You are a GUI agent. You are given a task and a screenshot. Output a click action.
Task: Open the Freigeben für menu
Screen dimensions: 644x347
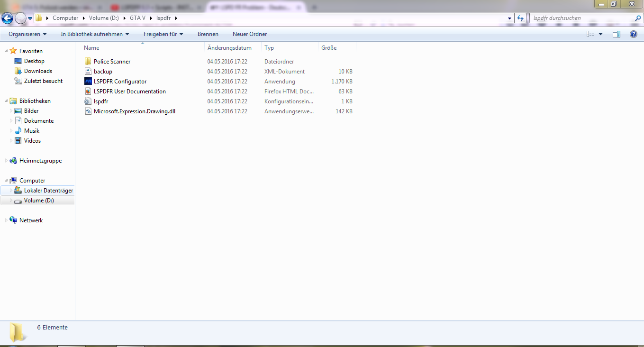pos(163,34)
